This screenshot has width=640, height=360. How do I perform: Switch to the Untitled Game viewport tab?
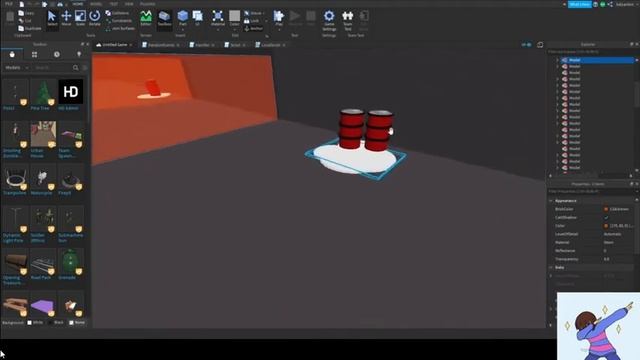tap(114, 44)
